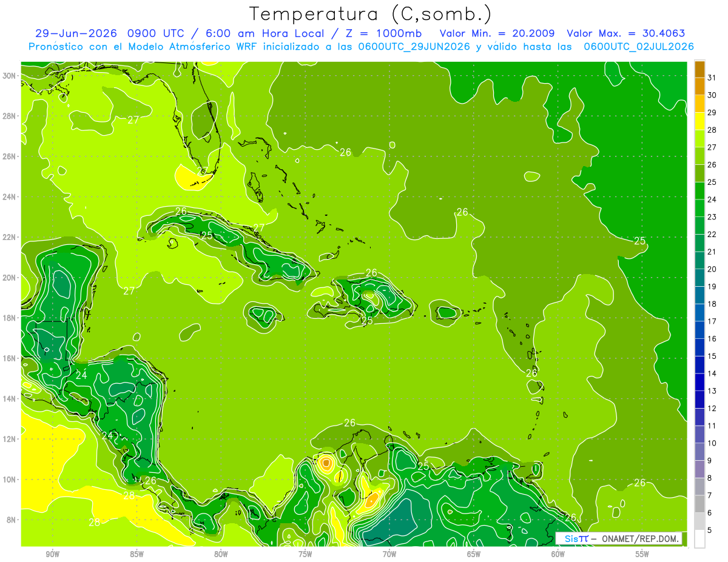Click the 60W longitude axis label
Viewport: 728px width, 562px height.
click(558, 554)
